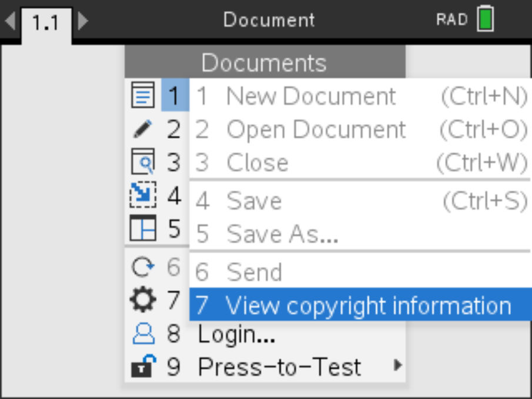Click the Login user profile icon
The width and height of the screenshot is (532, 399).
click(142, 334)
